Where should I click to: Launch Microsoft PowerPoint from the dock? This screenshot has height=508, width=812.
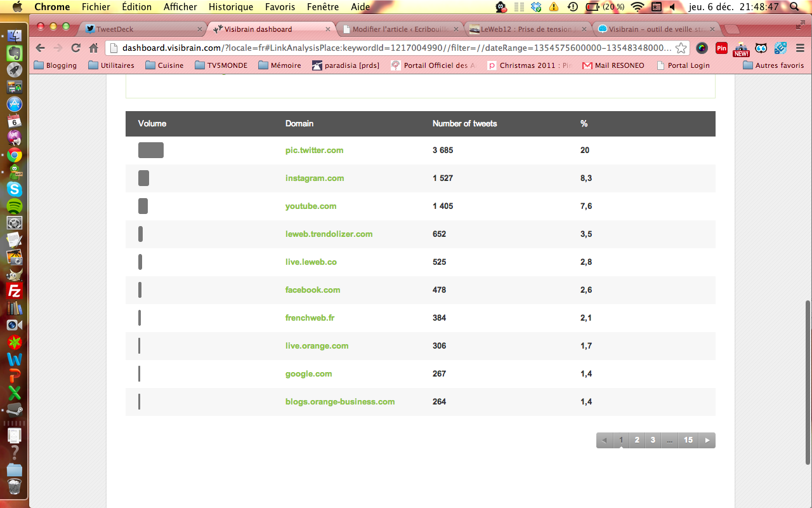click(14, 376)
